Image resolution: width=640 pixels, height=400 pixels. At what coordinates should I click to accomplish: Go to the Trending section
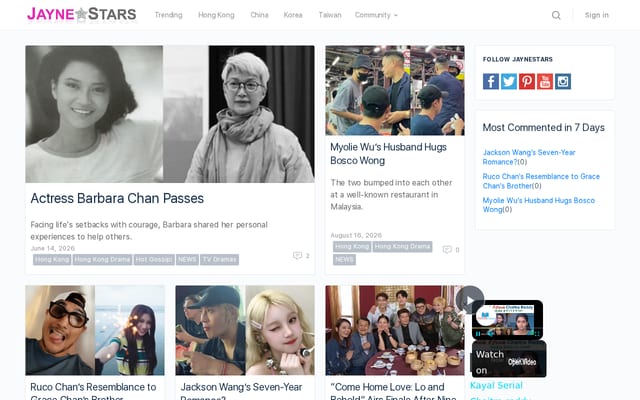coord(168,15)
